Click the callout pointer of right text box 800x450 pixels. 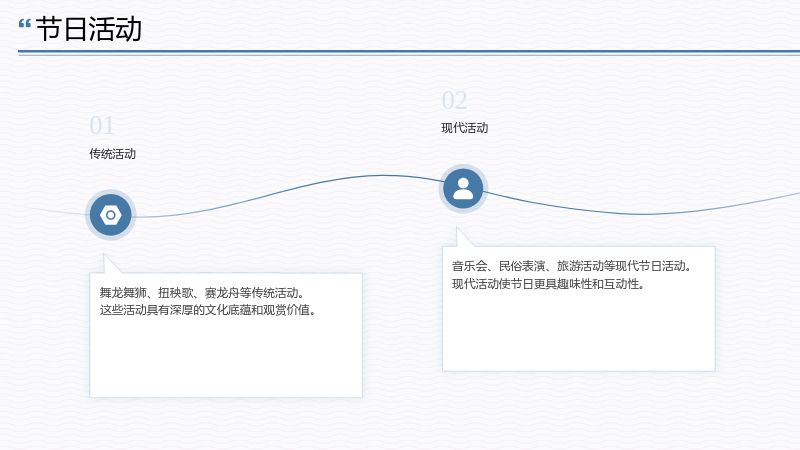(463, 238)
